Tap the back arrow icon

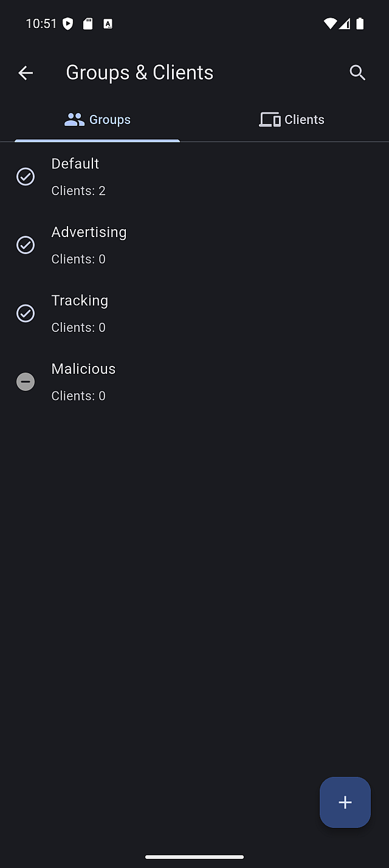click(x=26, y=73)
